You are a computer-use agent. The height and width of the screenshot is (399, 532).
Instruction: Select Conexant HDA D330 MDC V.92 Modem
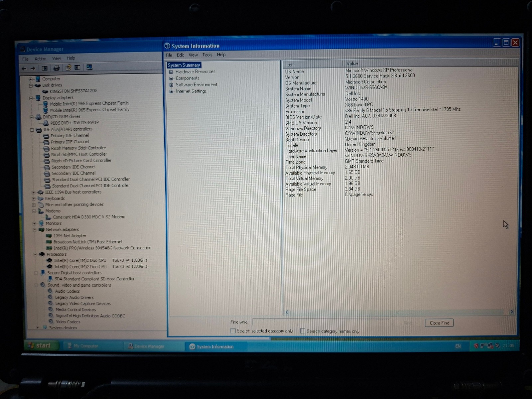[x=89, y=217]
